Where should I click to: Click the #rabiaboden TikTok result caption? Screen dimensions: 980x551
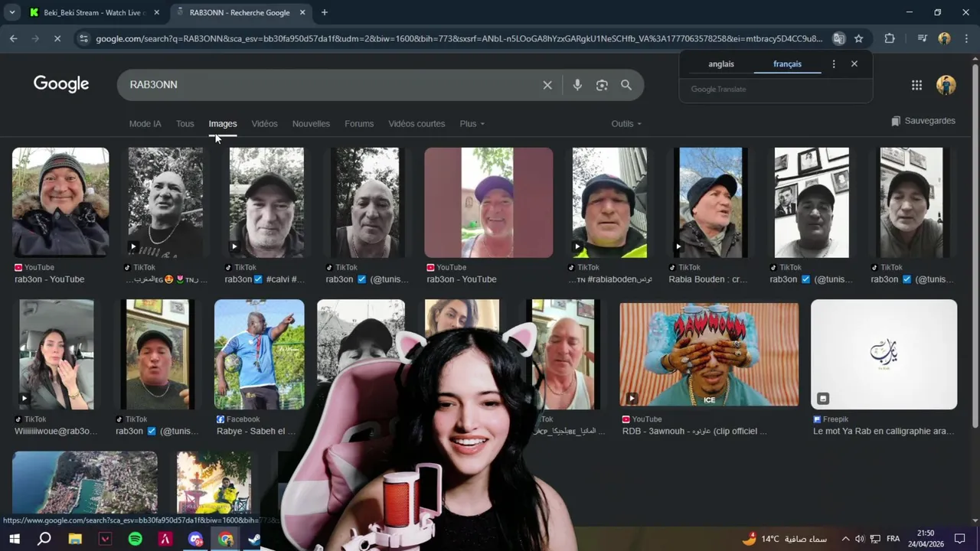(x=610, y=279)
